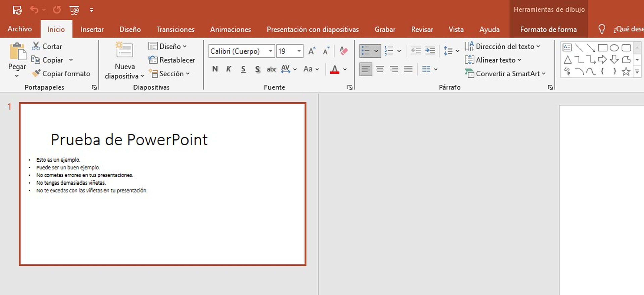The height and width of the screenshot is (295, 644).
Task: Click the Nueva diapositiva icon
Action: click(124, 50)
